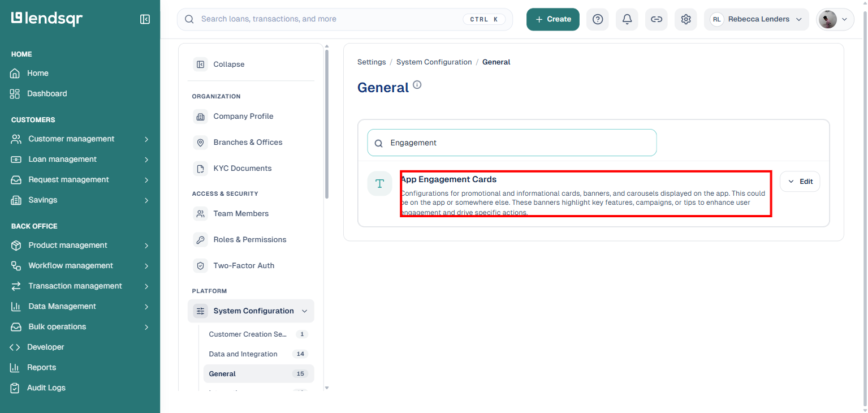
Task: Collapse the System Configuration section
Action: (x=251, y=311)
